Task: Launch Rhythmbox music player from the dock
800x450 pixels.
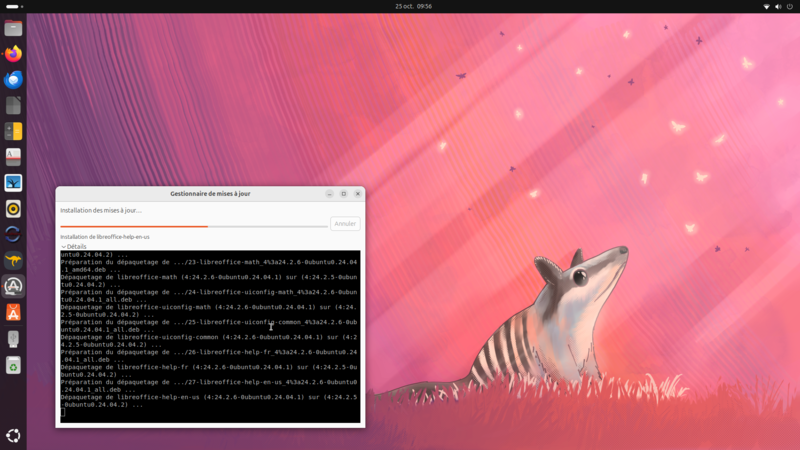Action: (13, 209)
